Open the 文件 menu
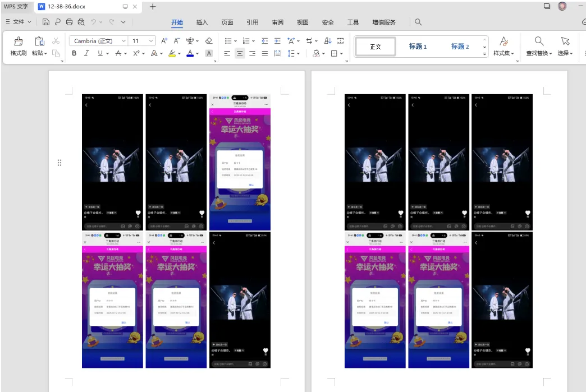 [x=19, y=22]
